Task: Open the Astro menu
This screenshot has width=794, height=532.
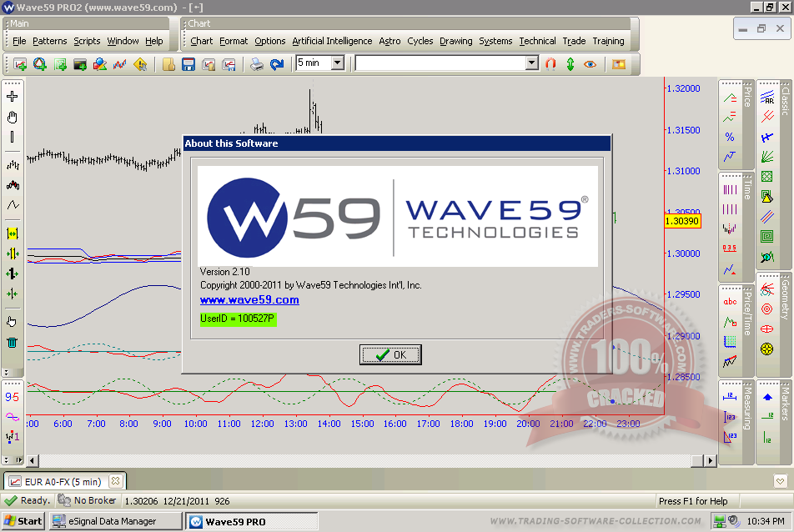Action: [x=389, y=41]
